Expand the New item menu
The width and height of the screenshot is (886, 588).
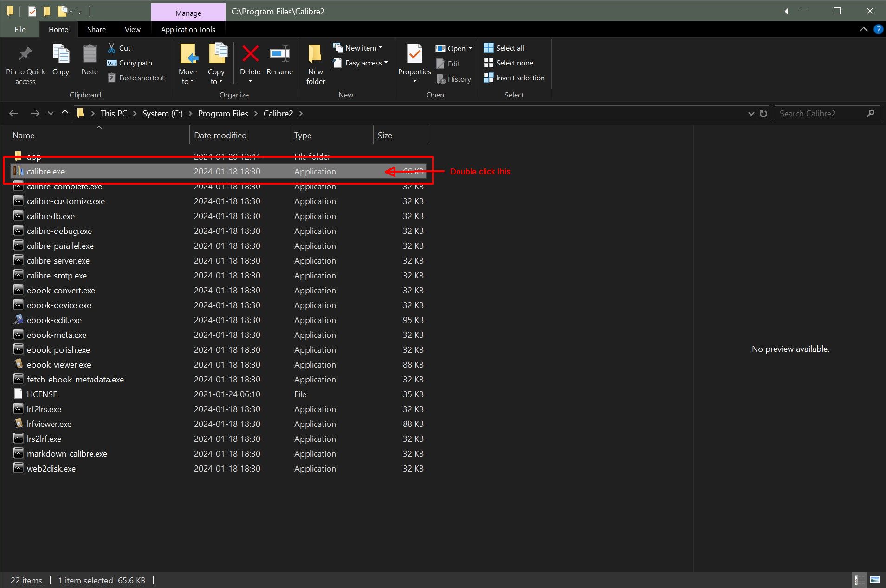358,48
